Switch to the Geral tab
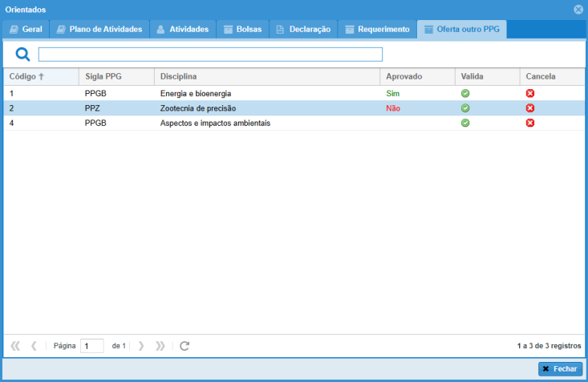The height and width of the screenshot is (382, 588). (x=26, y=30)
